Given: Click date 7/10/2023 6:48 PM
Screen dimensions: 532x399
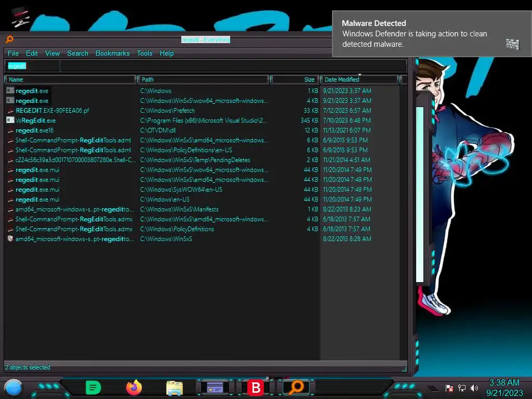Looking at the screenshot, I should click(x=347, y=121).
